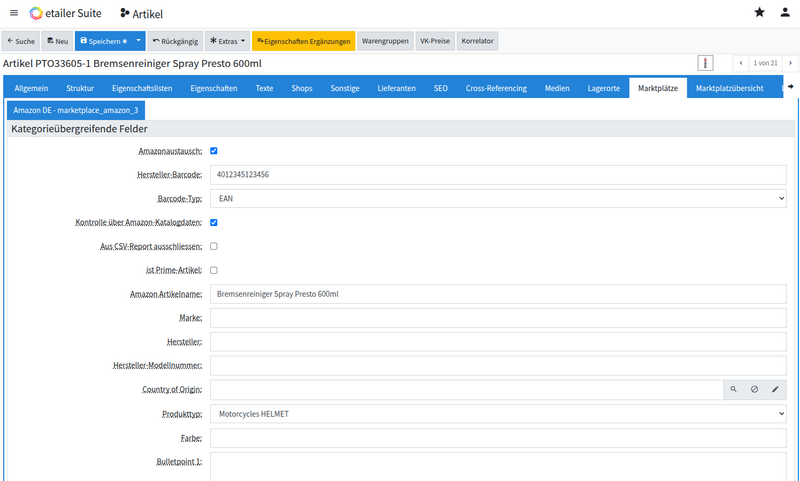This screenshot has width=800, height=481.
Task: Click the Eigenschaften Ergänzungen button
Action: 303,41
